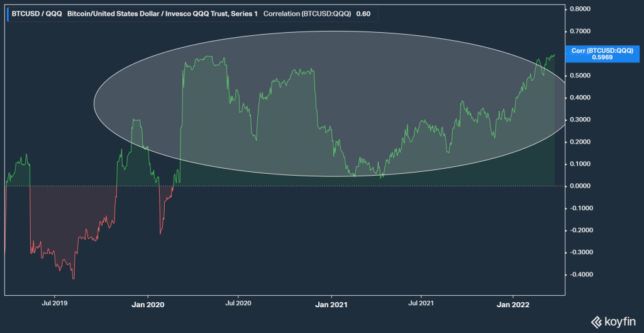Click the Jul 2021 date axis label

pos(421,305)
